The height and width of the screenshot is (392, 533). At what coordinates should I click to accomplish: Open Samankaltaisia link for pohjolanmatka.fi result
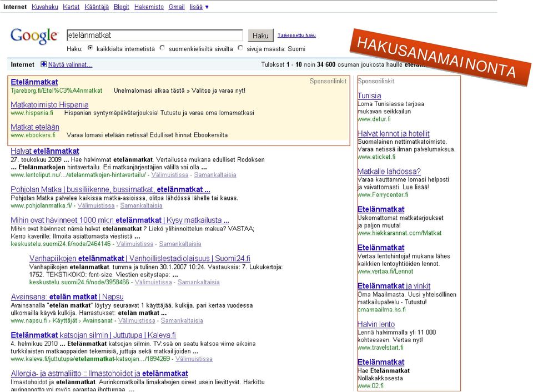click(x=141, y=205)
